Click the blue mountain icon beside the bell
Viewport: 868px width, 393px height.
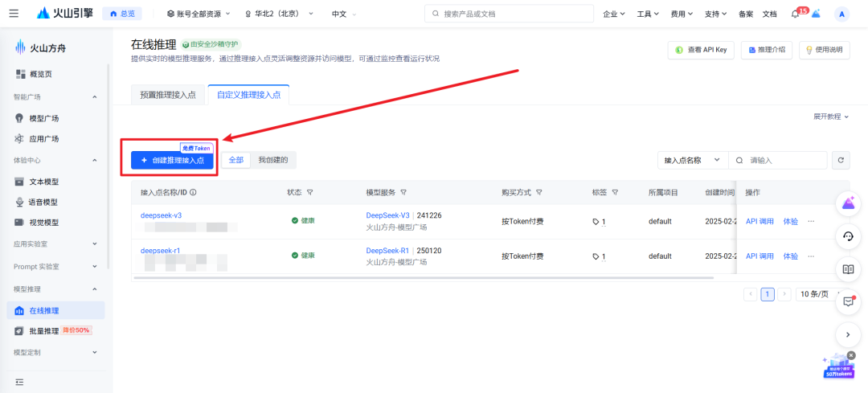coord(816,14)
